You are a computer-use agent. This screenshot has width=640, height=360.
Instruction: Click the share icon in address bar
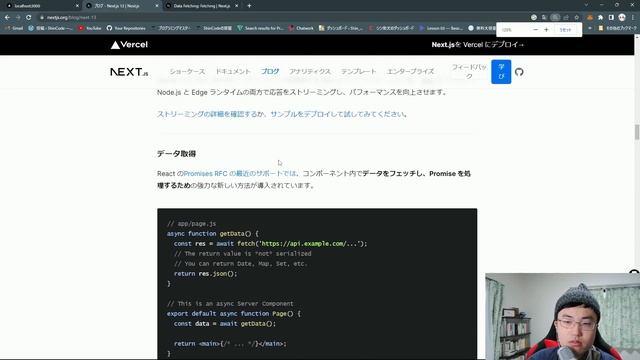[566, 18]
